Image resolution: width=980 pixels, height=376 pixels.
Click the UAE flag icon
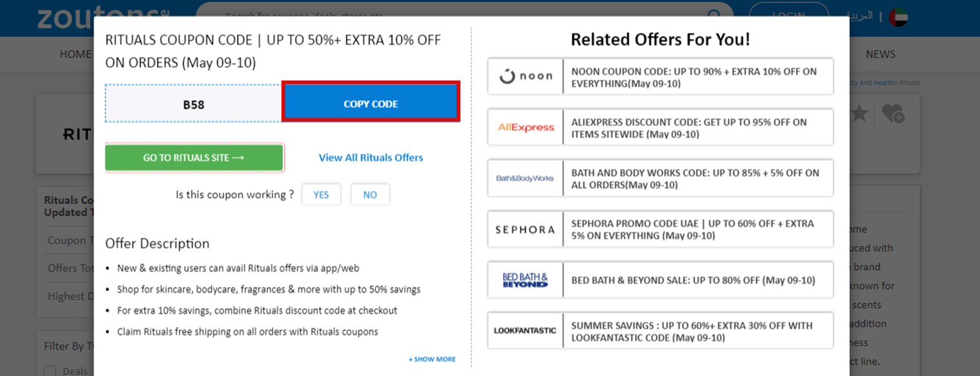point(898,17)
